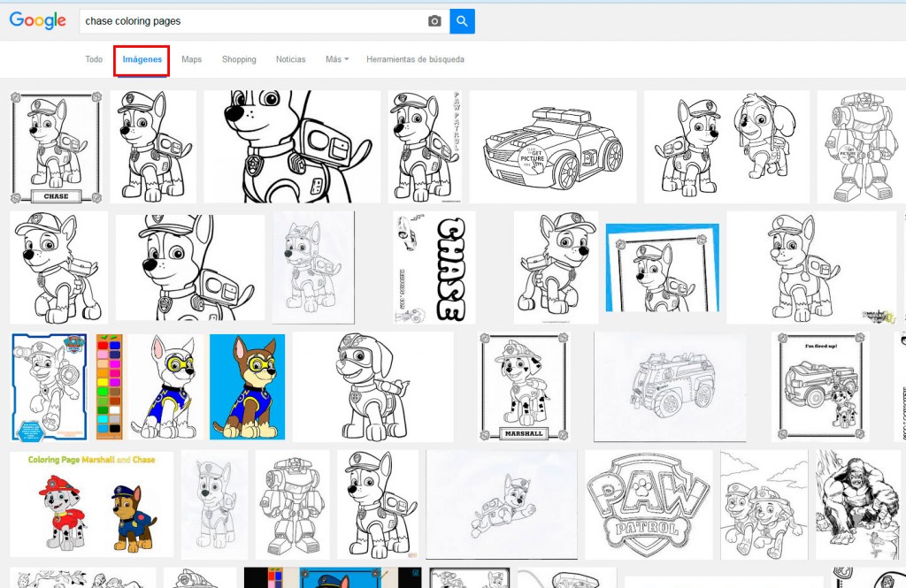Open thumbnail of two pups running outdoors
Viewport: 906px width, 588px height.
point(764,505)
